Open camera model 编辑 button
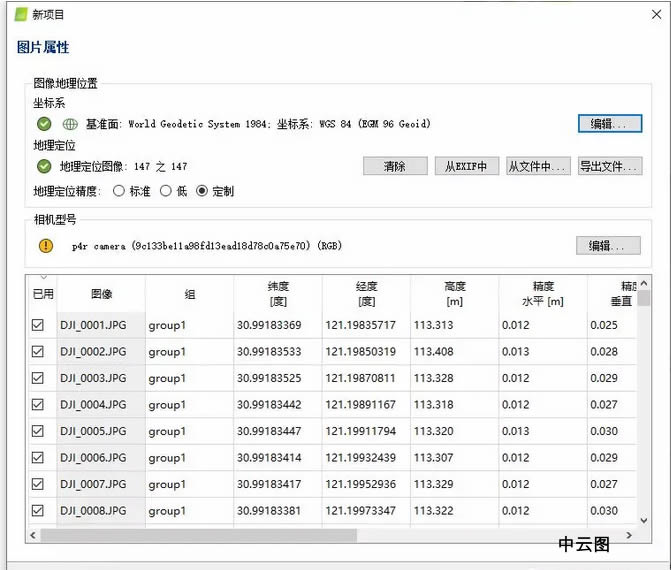671x570 pixels. (x=608, y=246)
